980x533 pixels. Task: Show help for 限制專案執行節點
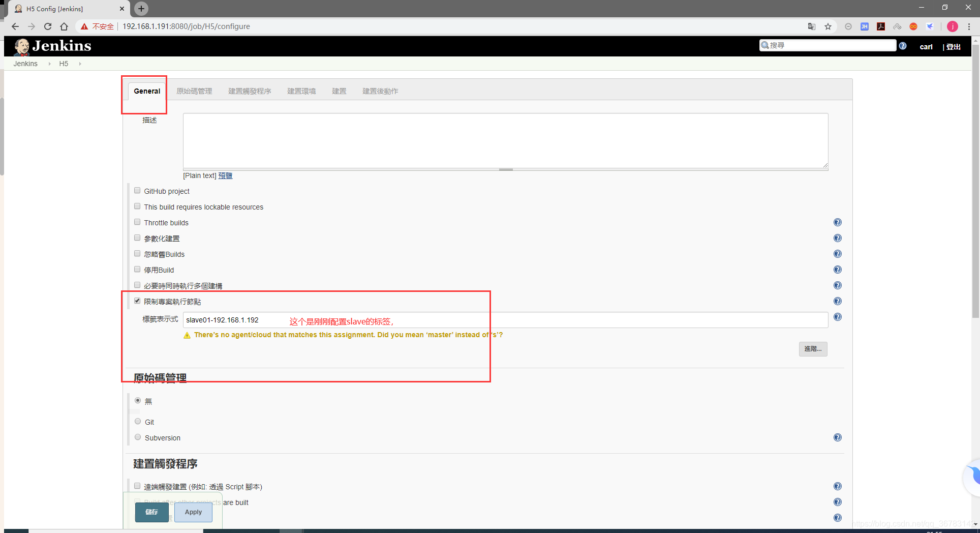(838, 301)
